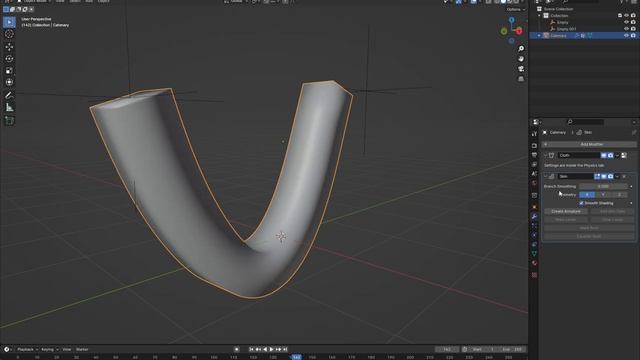The width and height of the screenshot is (640, 360).
Task: Open the Material properties tab
Action: click(x=534, y=263)
